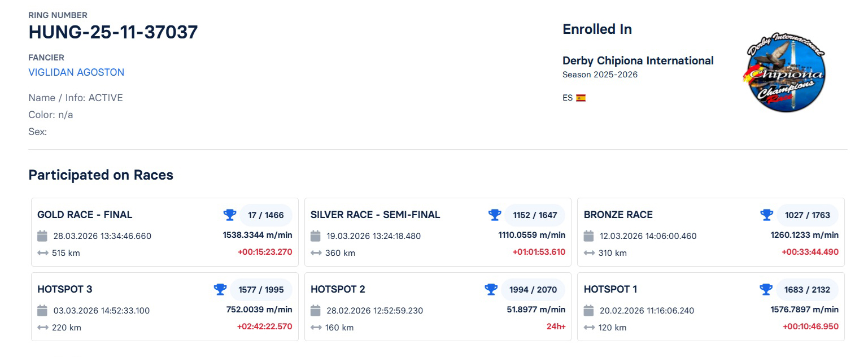Screen dimensions: 868x357
Task: Click ring number HUNG-25-11-37037 heading
Action: 113,32
